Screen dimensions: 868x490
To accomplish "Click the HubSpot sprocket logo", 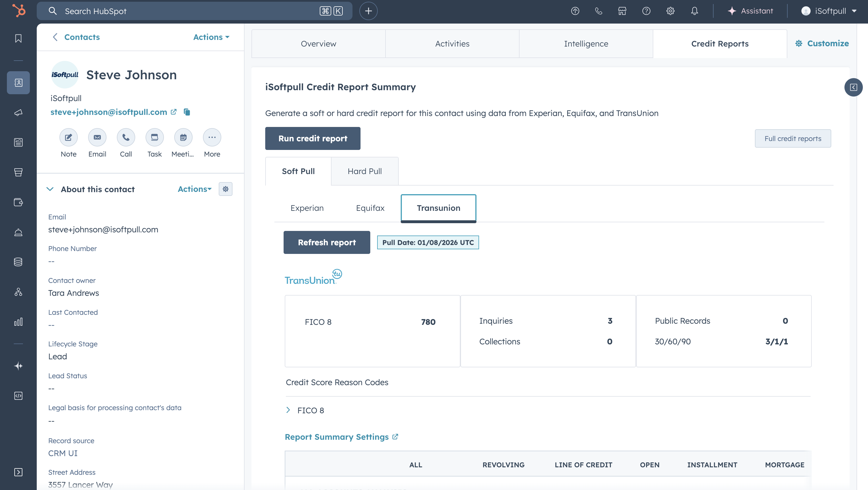I will 19,11.
